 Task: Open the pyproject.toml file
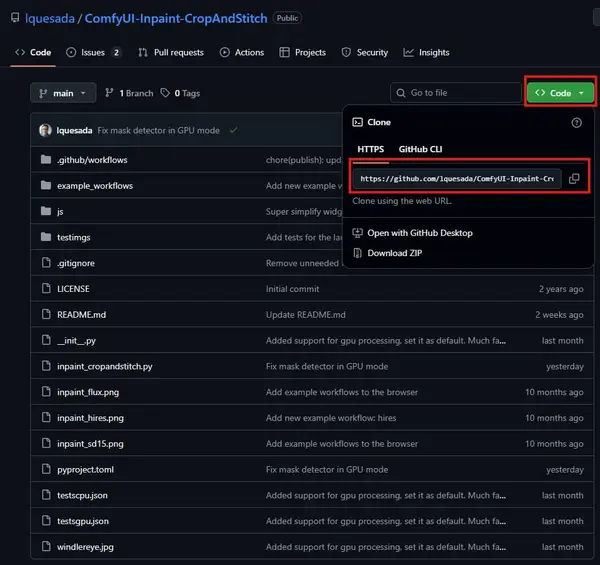click(85, 469)
